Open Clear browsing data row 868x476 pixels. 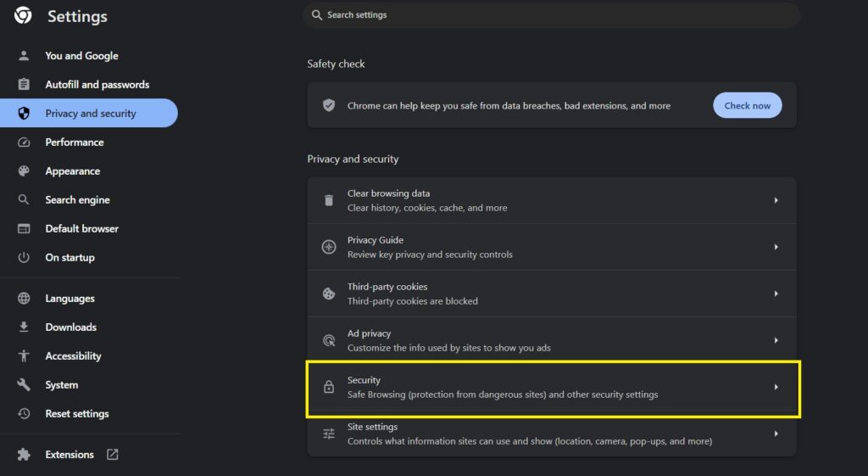pos(551,200)
